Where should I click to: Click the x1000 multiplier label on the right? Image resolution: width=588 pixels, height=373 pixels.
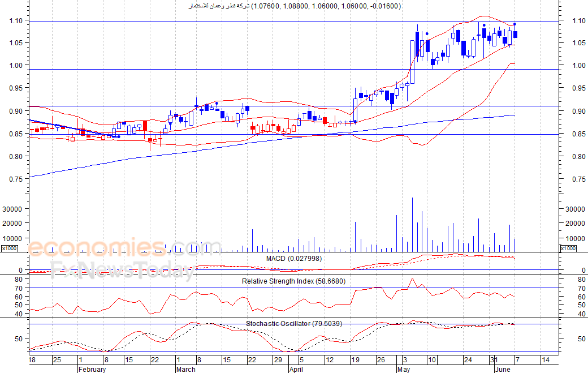pos(568,248)
